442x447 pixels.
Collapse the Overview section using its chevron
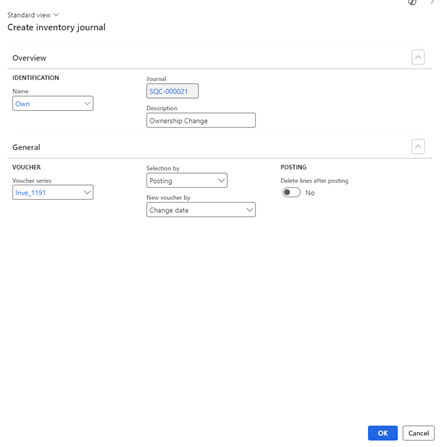coord(418,57)
